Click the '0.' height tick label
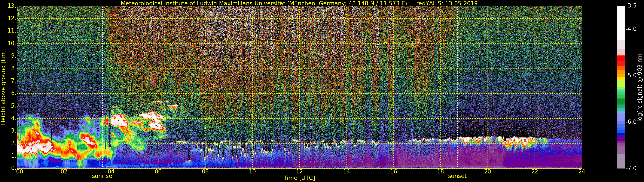The height and width of the screenshot is (182, 644). coord(13,168)
